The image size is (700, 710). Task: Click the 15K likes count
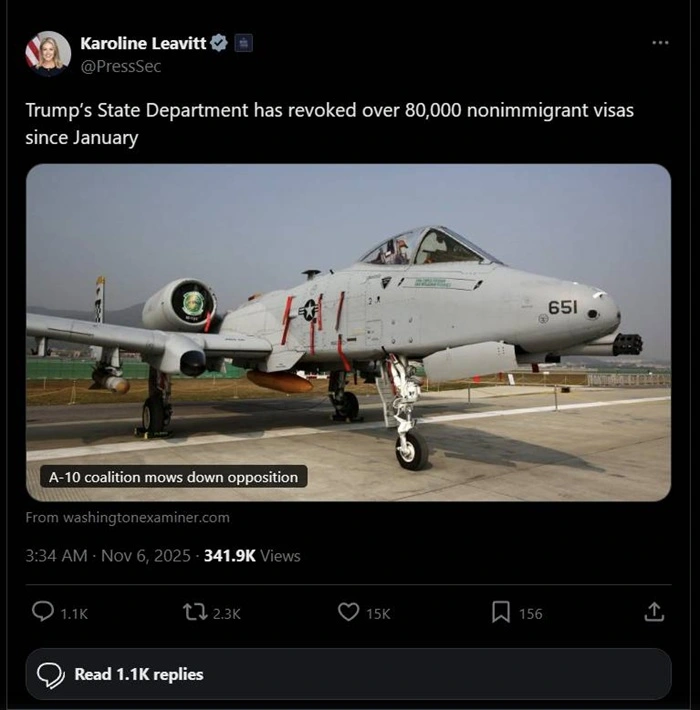coord(378,613)
